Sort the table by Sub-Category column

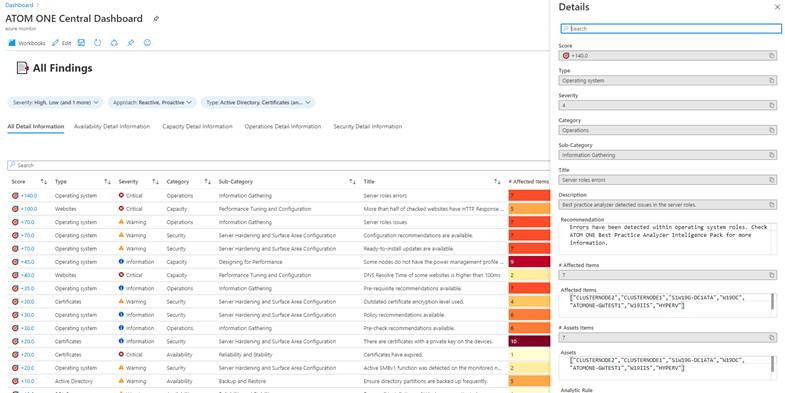coord(352,182)
